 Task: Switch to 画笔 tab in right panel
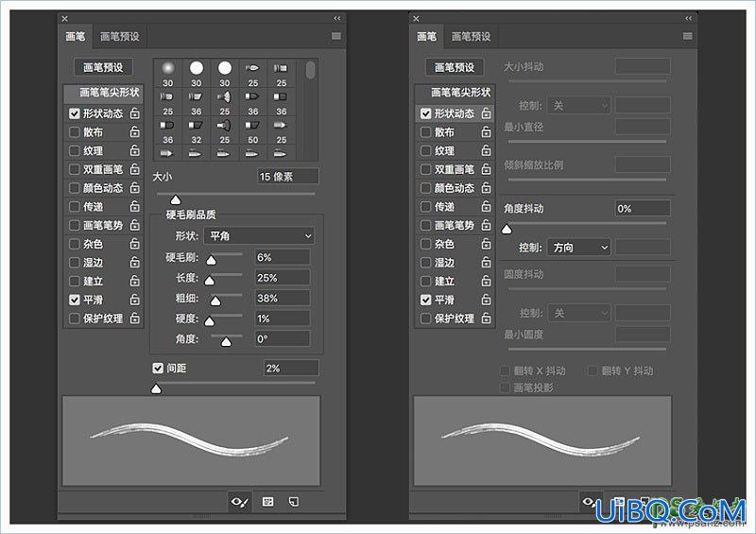[427, 36]
